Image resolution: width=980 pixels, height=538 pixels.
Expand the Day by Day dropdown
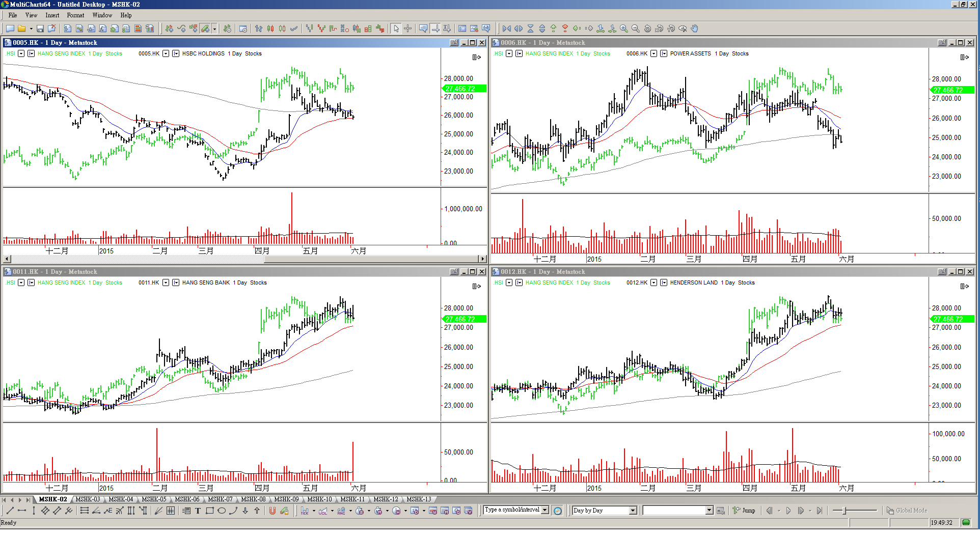(633, 511)
